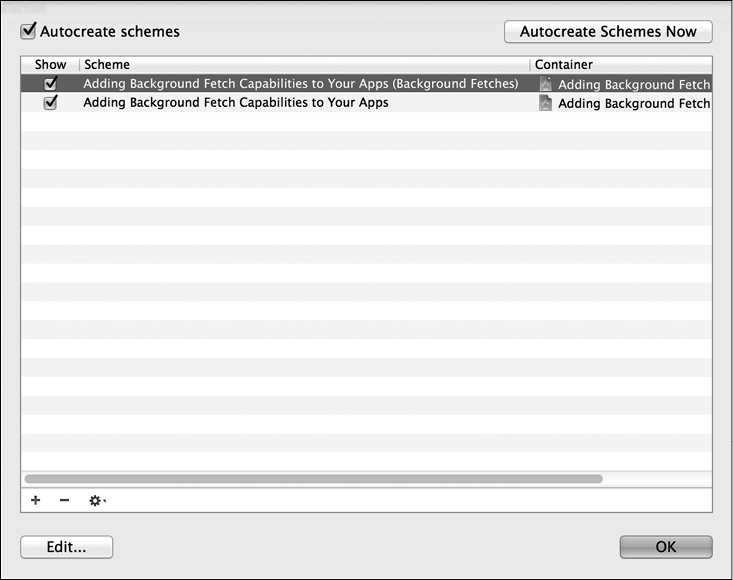Sort by the Scheme column header
This screenshot has height=580, width=733.
(300, 65)
